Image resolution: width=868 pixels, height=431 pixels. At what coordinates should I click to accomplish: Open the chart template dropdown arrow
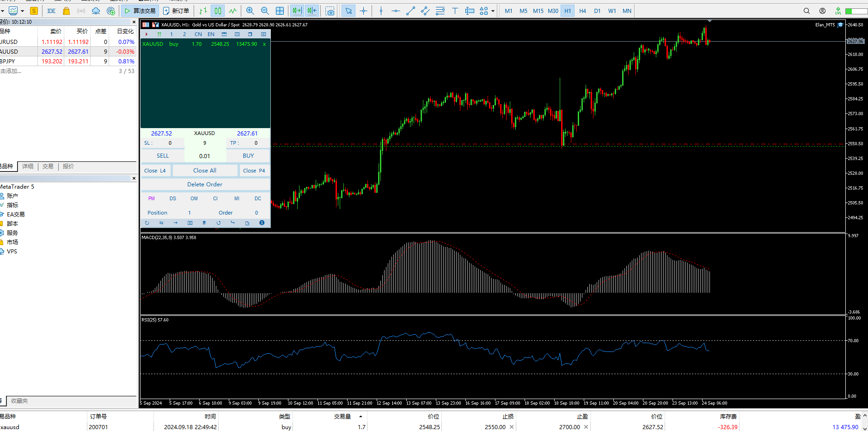(22, 11)
